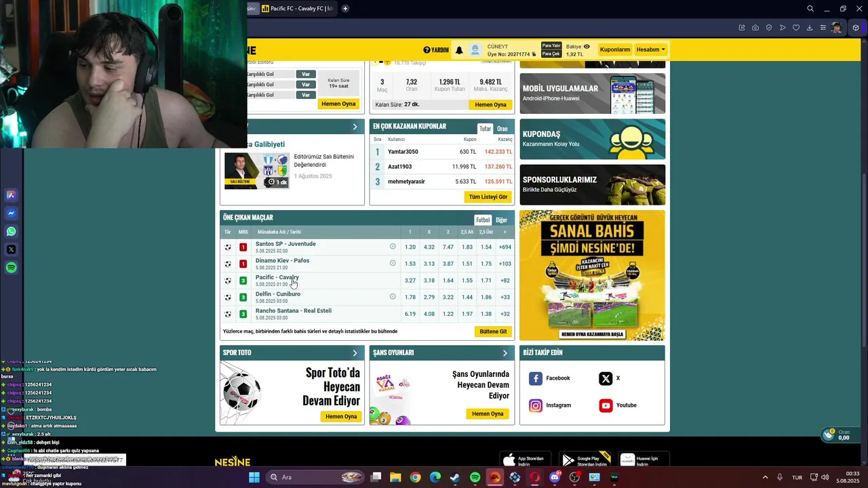Open the ad blocker shield icon

pyautogui.click(x=769, y=28)
